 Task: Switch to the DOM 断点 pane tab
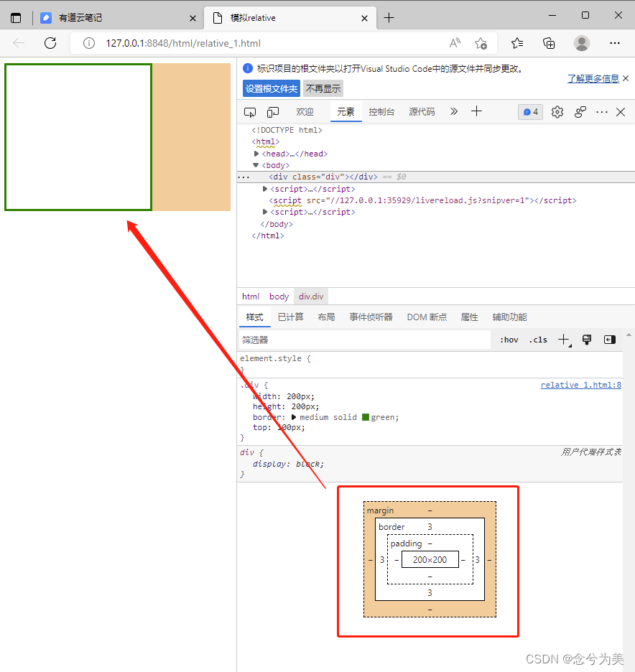coord(427,317)
